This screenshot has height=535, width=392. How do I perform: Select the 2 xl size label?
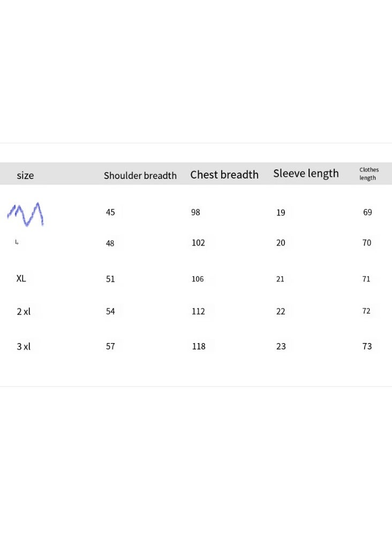coord(24,311)
